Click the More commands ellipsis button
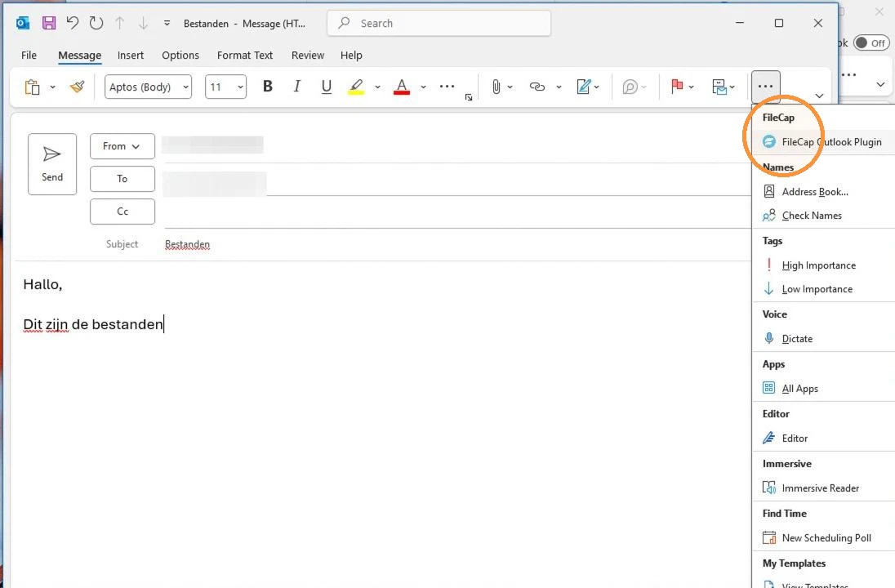 (765, 87)
